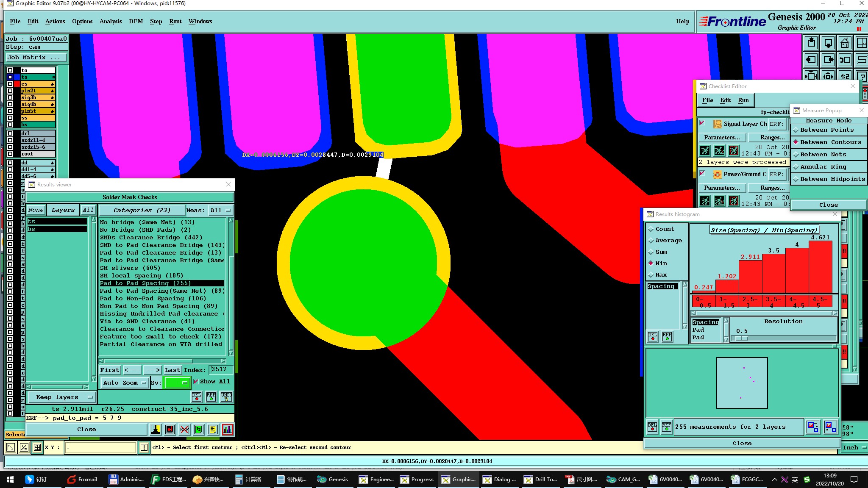Click the Index field showing 3517
Image resolution: width=868 pixels, height=488 pixels.
221,370
